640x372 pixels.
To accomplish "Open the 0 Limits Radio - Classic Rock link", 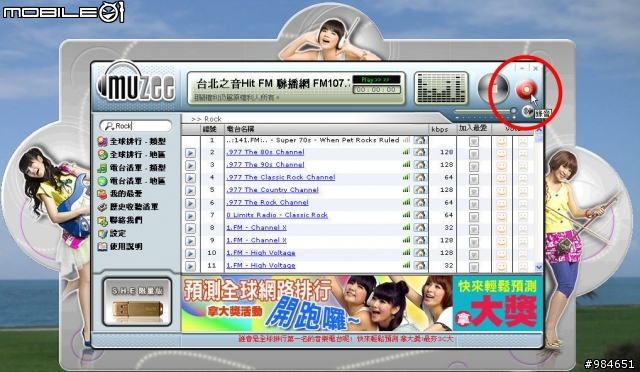I will 277,215.
